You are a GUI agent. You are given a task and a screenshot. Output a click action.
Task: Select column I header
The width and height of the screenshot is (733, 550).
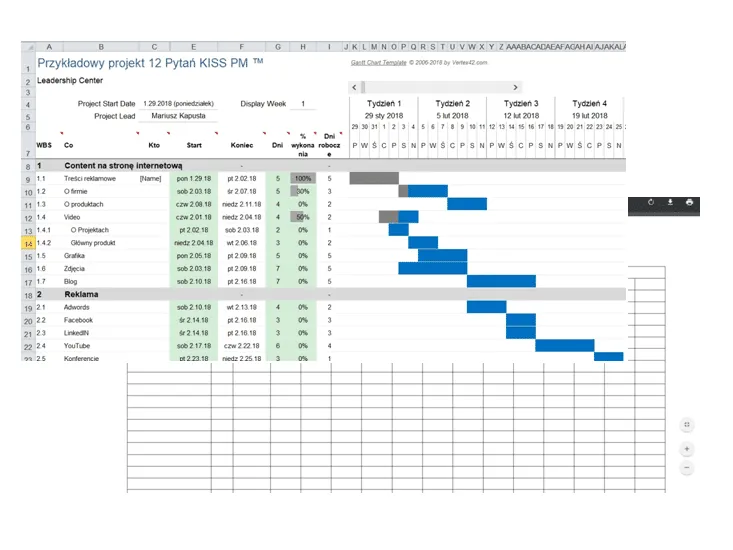[x=329, y=47]
